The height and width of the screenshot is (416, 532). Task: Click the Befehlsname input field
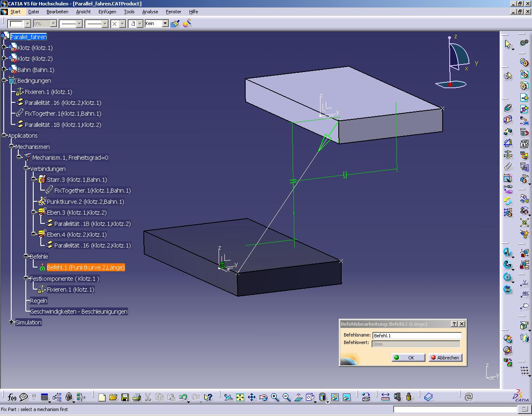(417, 336)
